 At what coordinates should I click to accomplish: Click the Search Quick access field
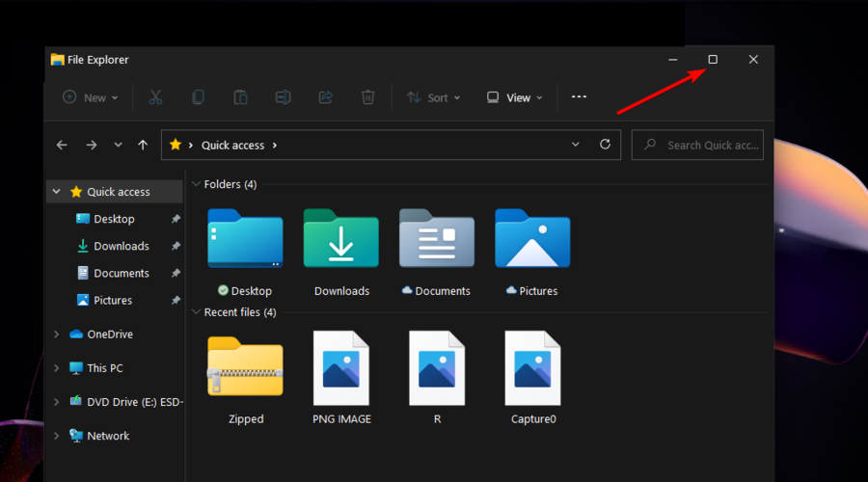(x=697, y=145)
